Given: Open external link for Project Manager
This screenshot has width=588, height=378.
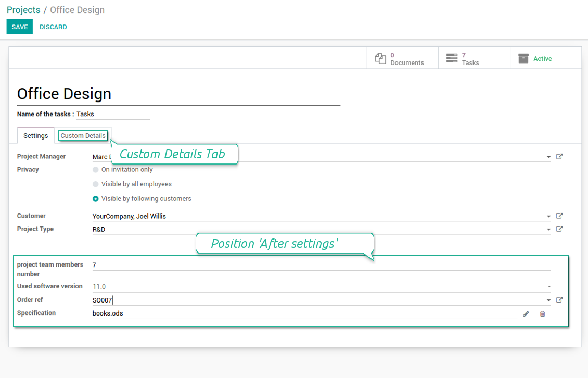Looking at the screenshot, I should 559,157.
